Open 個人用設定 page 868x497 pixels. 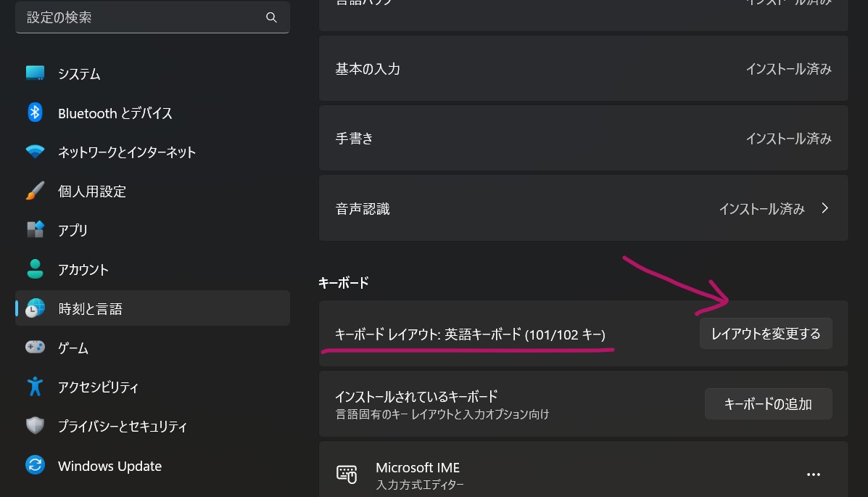(152, 191)
